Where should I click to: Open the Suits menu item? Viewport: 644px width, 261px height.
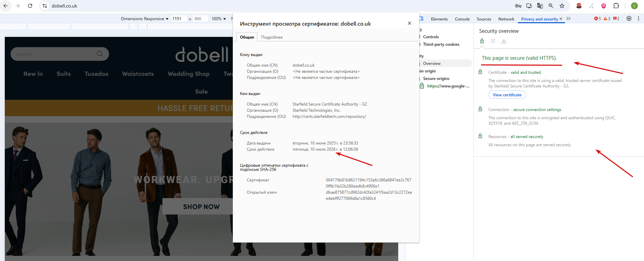pyautogui.click(x=64, y=74)
